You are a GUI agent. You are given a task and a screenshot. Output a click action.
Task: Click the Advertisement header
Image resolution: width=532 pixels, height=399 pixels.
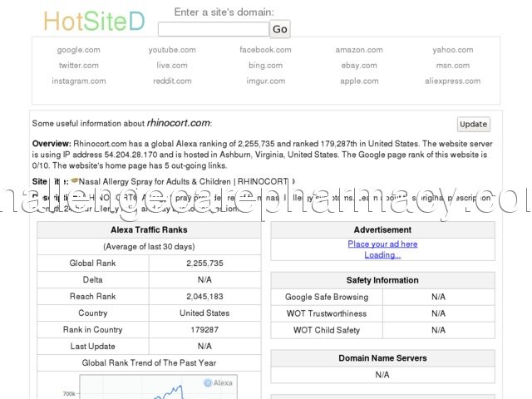tap(382, 229)
